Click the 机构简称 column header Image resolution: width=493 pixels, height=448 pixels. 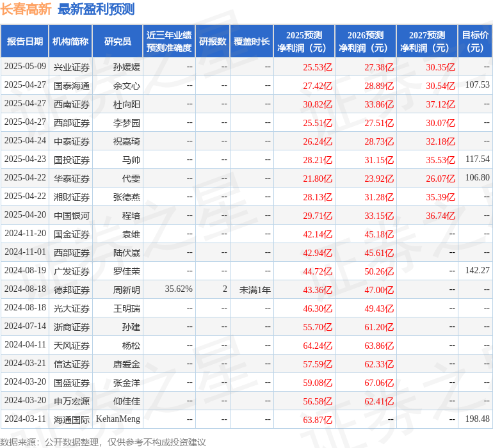70,42
